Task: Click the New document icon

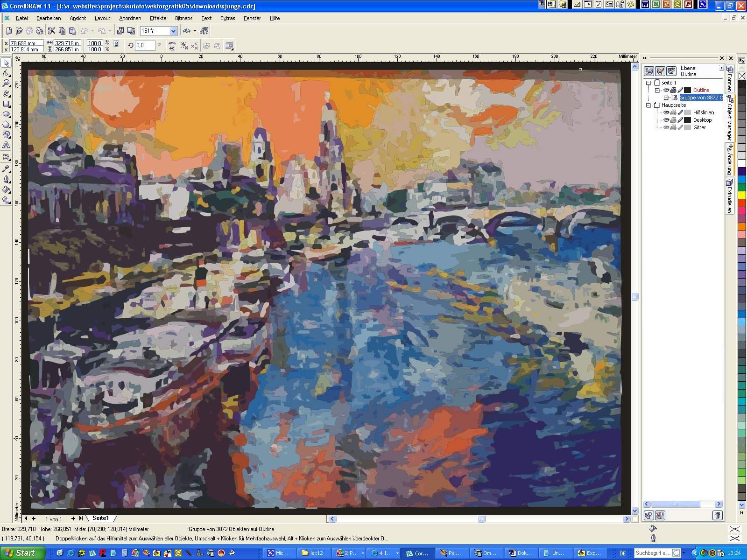Action: click(x=9, y=31)
